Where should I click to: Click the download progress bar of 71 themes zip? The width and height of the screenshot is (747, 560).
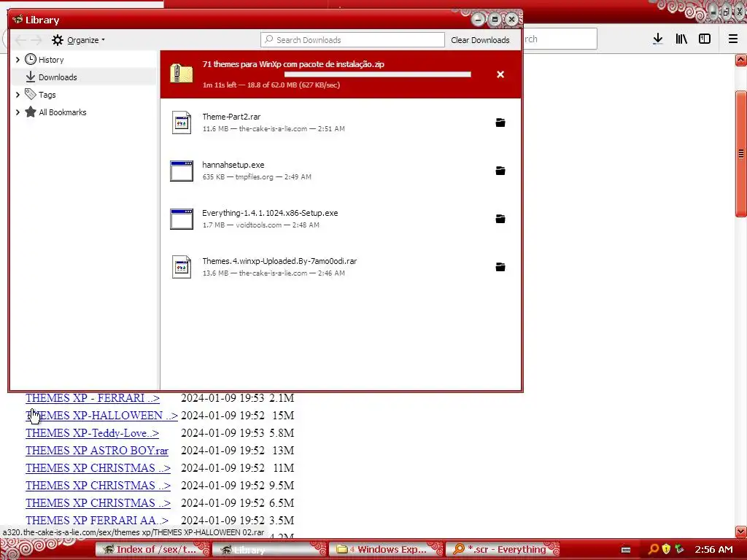(x=377, y=74)
